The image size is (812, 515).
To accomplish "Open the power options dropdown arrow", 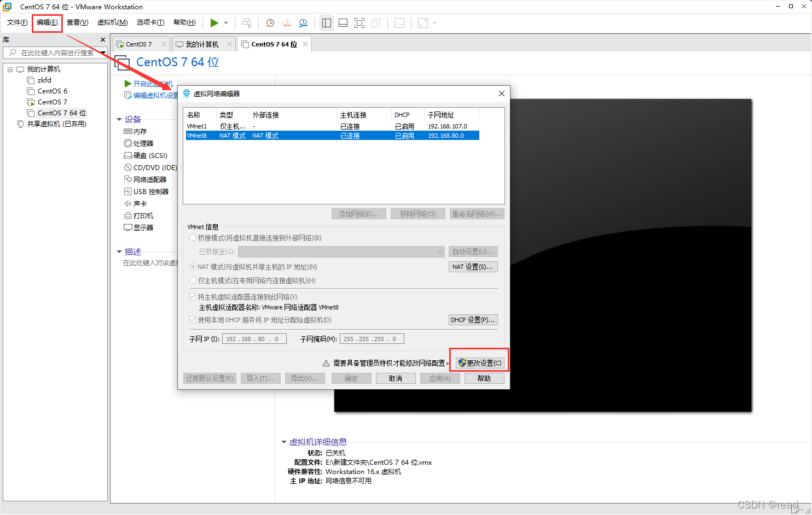I will [226, 23].
